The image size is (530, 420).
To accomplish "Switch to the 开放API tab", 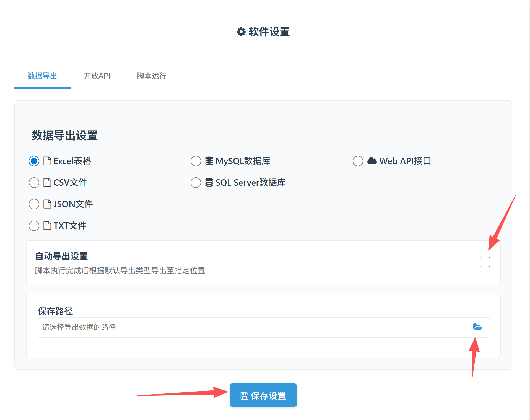I will coord(97,76).
